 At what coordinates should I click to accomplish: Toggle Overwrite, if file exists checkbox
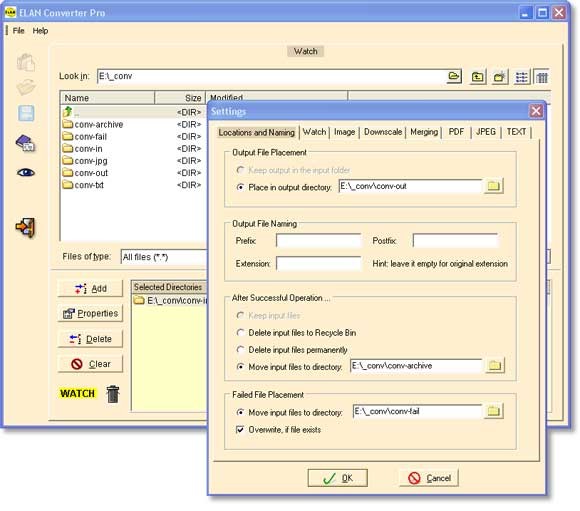(x=240, y=430)
